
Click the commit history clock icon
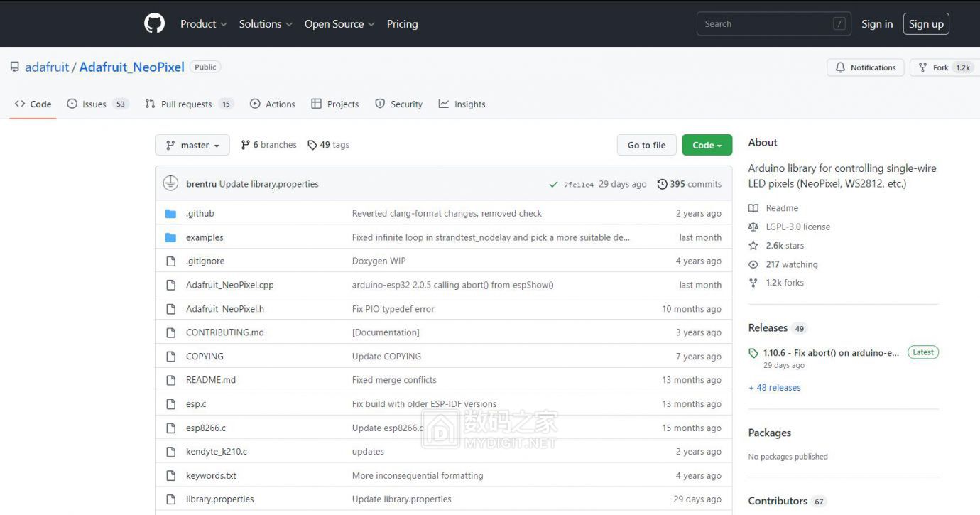coord(662,184)
